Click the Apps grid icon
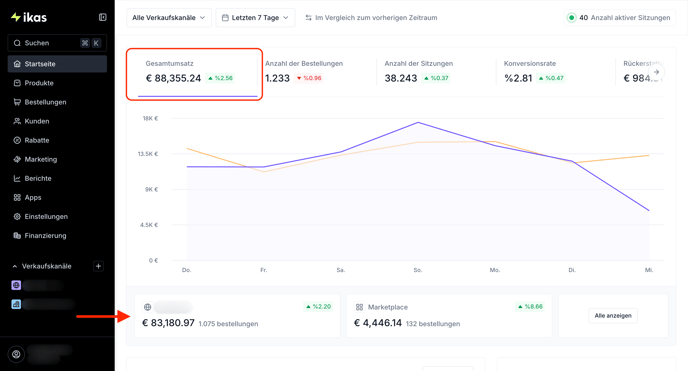The image size is (688, 371). pos(17,197)
